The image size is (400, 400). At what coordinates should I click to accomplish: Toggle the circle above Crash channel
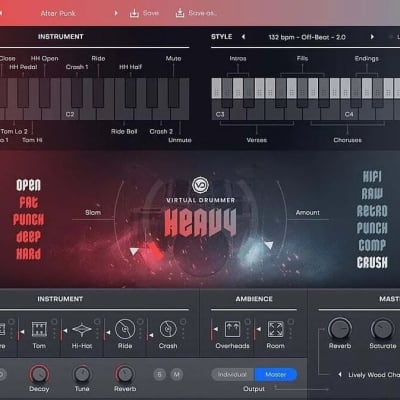(183, 322)
